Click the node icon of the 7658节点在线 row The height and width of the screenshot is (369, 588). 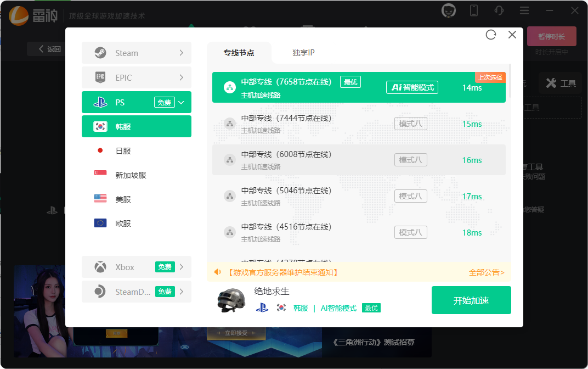pyautogui.click(x=229, y=87)
